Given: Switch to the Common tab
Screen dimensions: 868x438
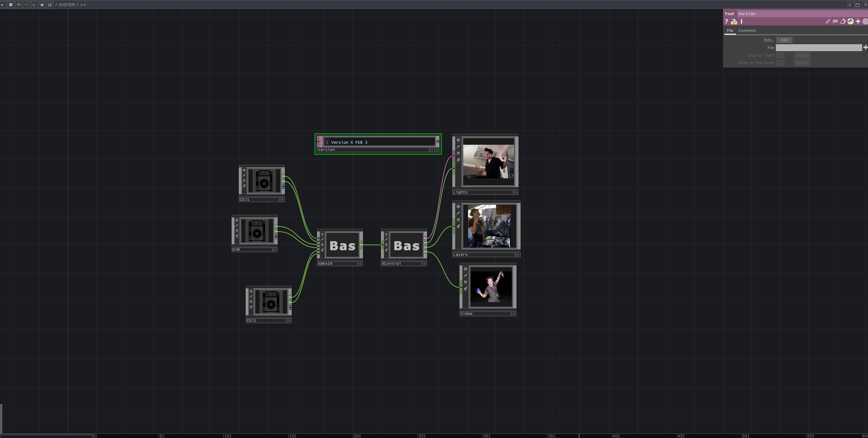Looking at the screenshot, I should click(747, 31).
